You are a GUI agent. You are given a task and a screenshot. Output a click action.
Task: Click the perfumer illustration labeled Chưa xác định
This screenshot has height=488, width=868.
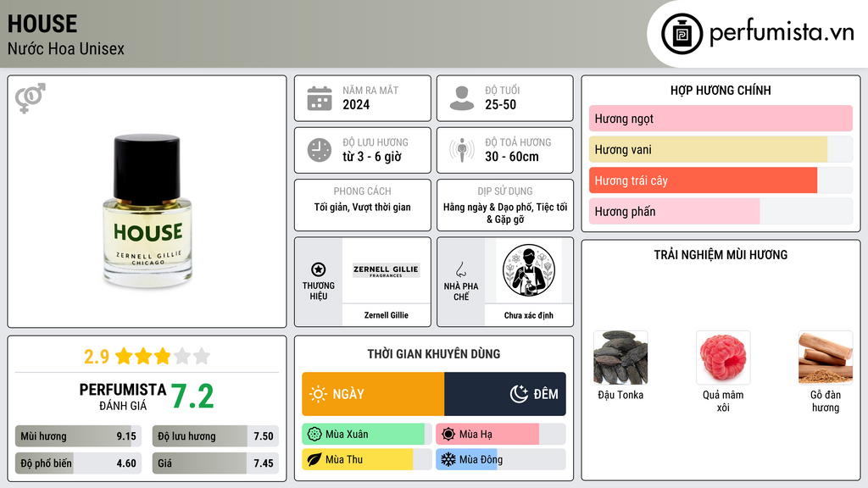tap(529, 270)
